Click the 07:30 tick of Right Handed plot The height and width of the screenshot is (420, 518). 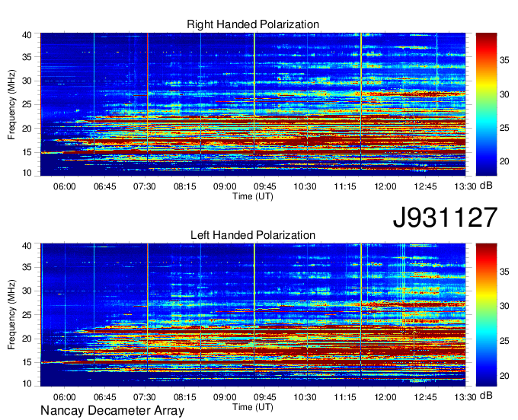145,186
